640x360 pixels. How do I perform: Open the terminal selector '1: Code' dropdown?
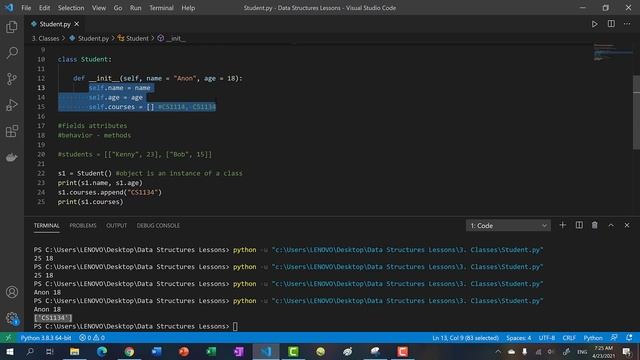508,225
